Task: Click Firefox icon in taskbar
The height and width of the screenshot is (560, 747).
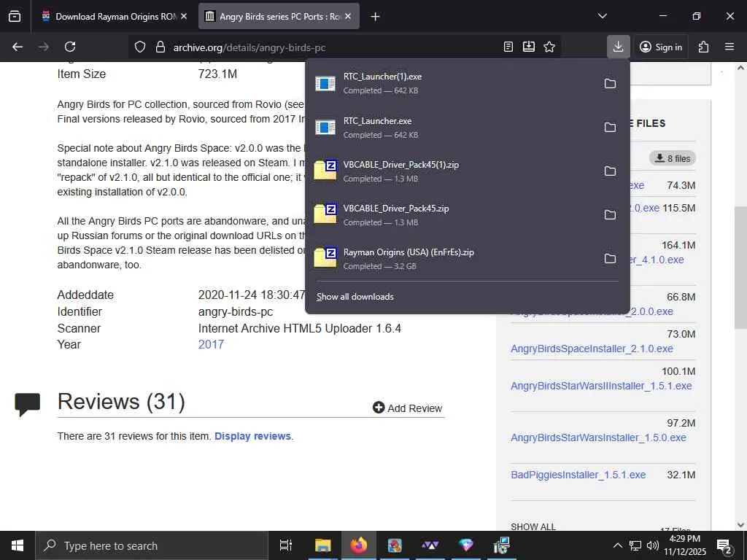Action: coord(359,545)
